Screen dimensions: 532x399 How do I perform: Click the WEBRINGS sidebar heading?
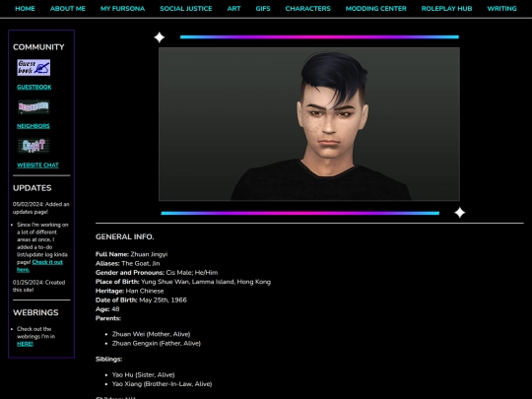[35, 312]
